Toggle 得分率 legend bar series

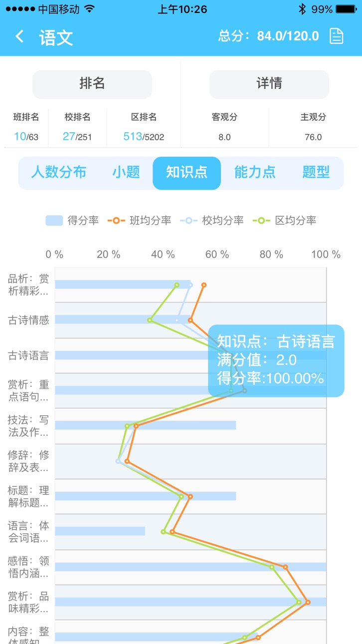tap(72, 220)
